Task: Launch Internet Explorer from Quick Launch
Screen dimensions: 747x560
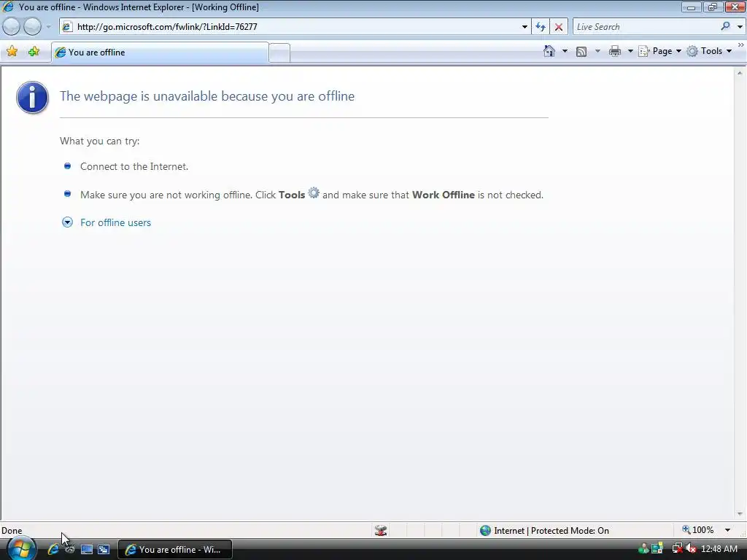Action: click(x=53, y=549)
